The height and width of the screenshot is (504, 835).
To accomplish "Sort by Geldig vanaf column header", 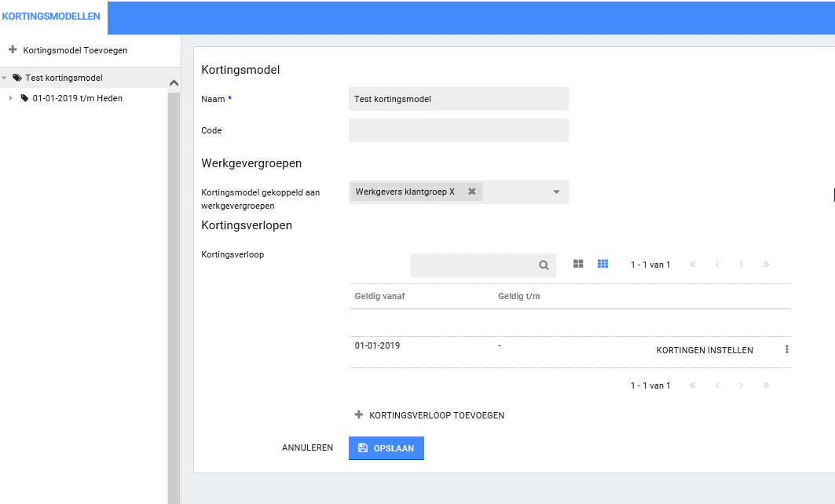I will coord(380,296).
